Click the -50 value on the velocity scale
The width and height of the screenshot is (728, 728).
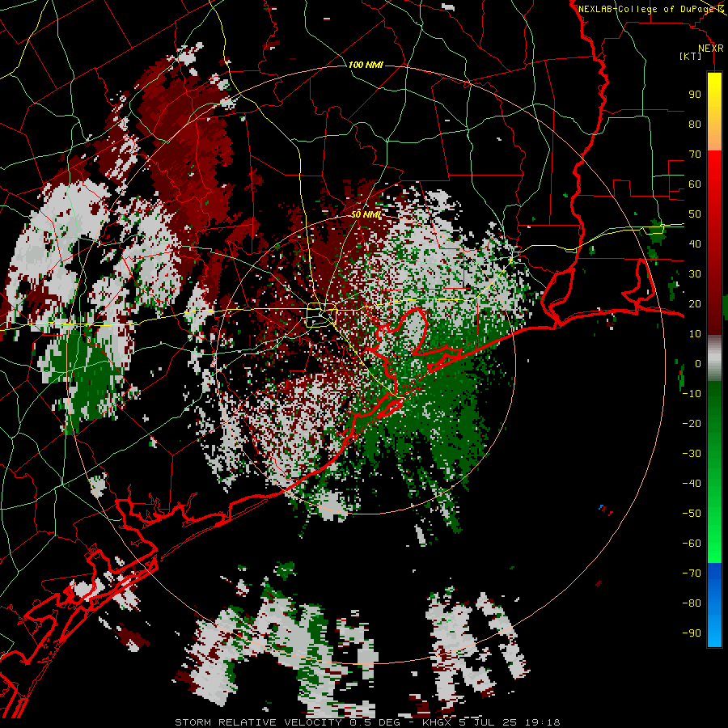pos(692,514)
